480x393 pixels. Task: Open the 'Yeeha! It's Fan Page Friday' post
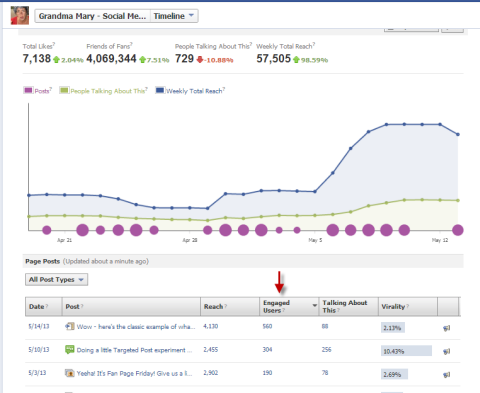[x=134, y=373]
